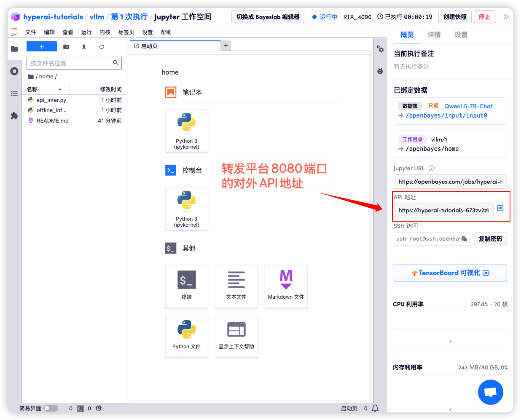Click the file name filter field
This screenshot has width=521, height=420.
tap(70, 63)
